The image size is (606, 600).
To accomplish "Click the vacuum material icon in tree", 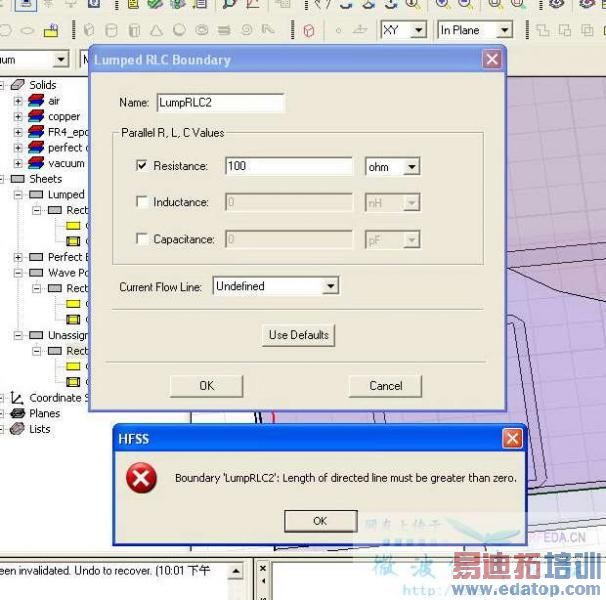I will pos(36,163).
